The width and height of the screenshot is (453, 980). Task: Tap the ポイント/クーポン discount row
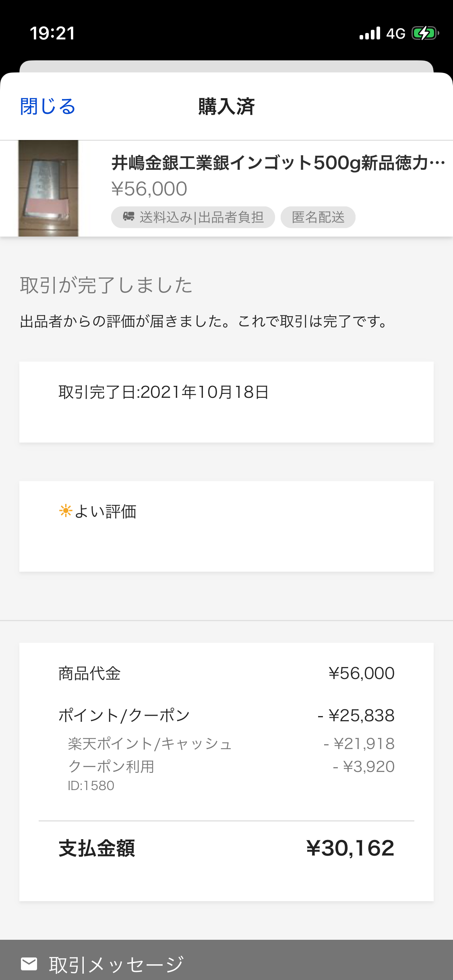(226, 715)
